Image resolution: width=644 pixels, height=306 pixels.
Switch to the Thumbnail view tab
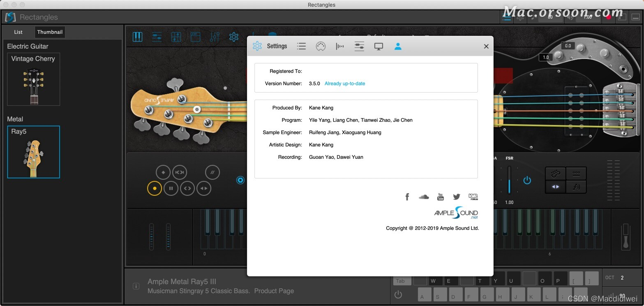(50, 32)
